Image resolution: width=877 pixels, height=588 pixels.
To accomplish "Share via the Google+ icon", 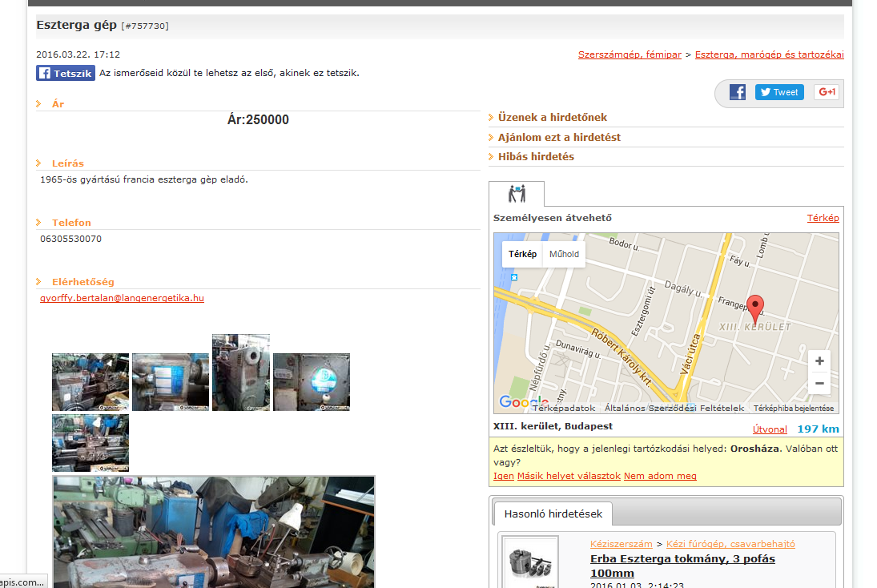I will pyautogui.click(x=826, y=92).
